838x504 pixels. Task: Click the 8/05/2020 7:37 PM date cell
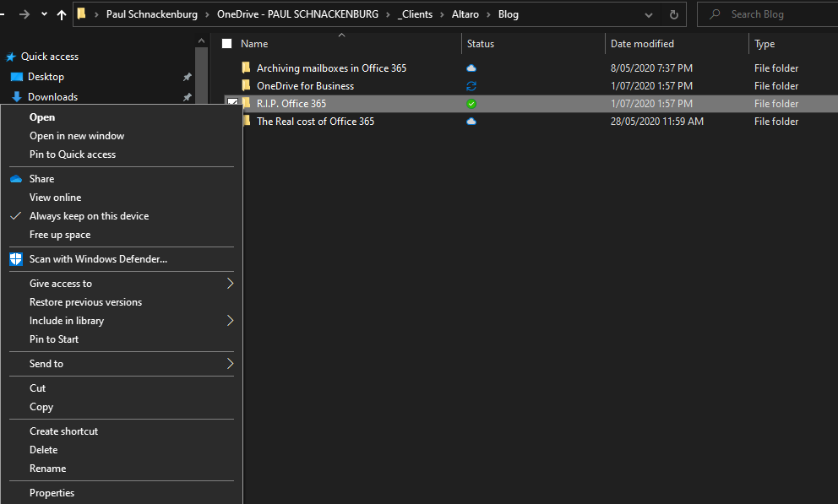(x=651, y=68)
